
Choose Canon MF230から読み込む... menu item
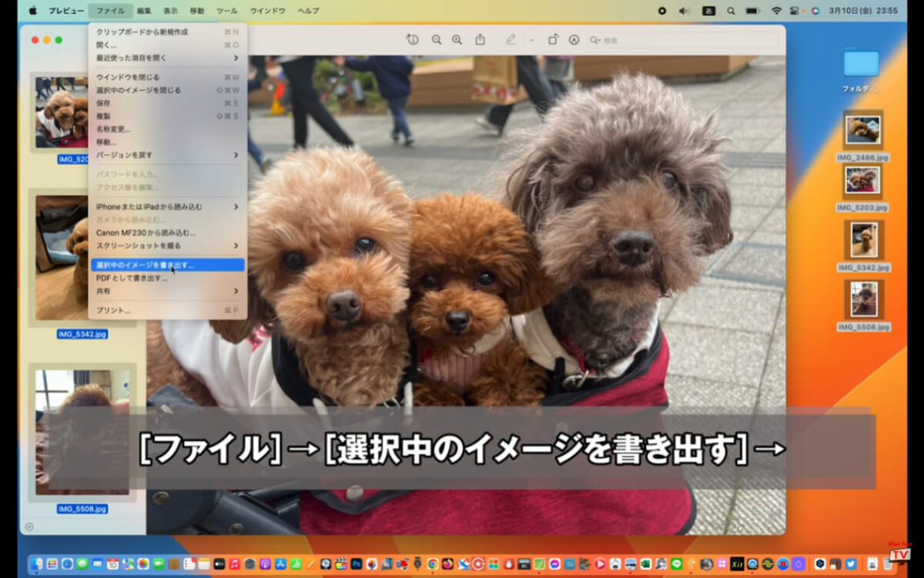[167, 232]
